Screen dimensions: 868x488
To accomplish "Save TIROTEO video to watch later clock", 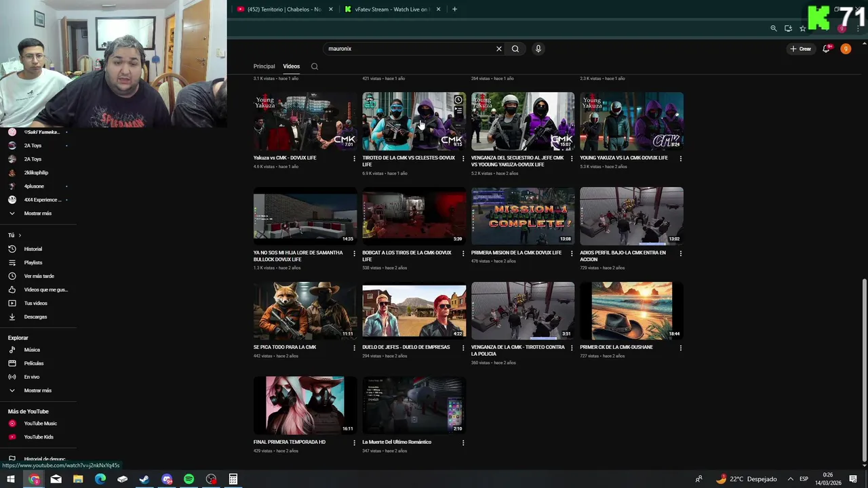I will [458, 100].
